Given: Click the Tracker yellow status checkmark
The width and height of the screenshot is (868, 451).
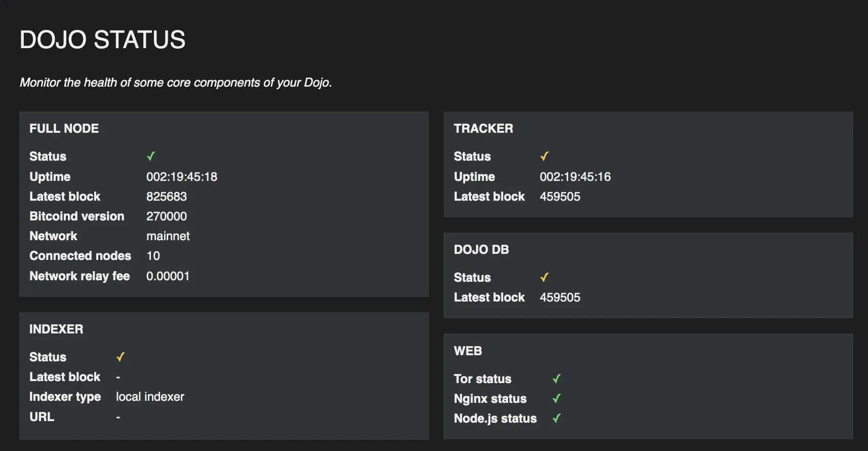Looking at the screenshot, I should (544, 157).
